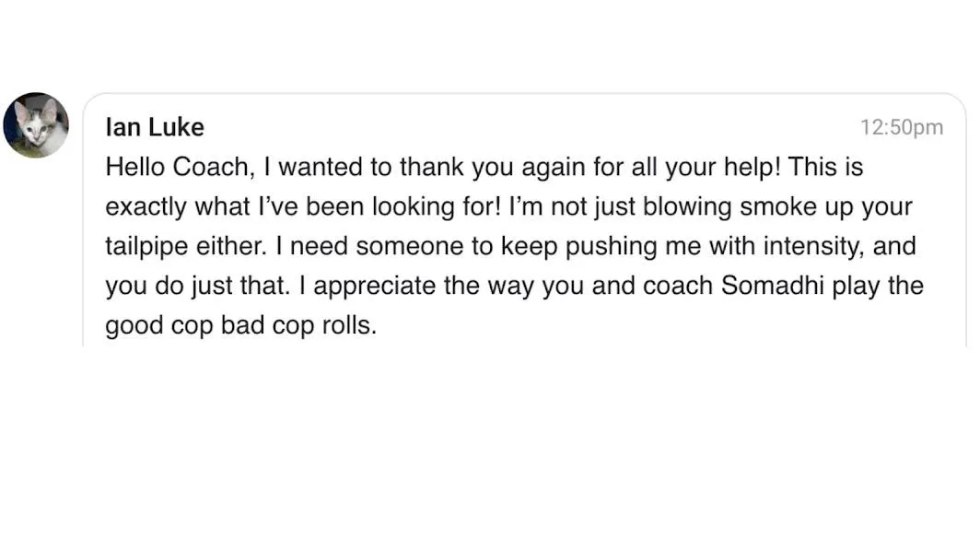Viewport: 980px width, 551px height.
Task: Click the word "tailpipe" in message
Action: (x=146, y=246)
